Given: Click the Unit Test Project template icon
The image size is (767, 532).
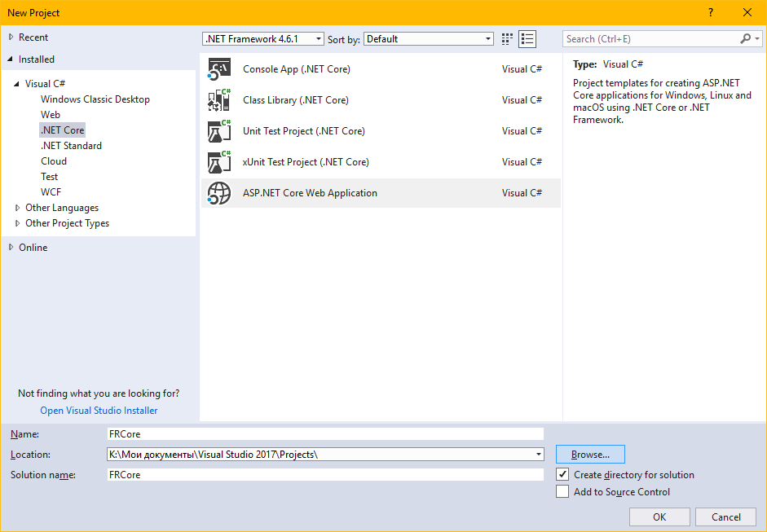Looking at the screenshot, I should 218,131.
